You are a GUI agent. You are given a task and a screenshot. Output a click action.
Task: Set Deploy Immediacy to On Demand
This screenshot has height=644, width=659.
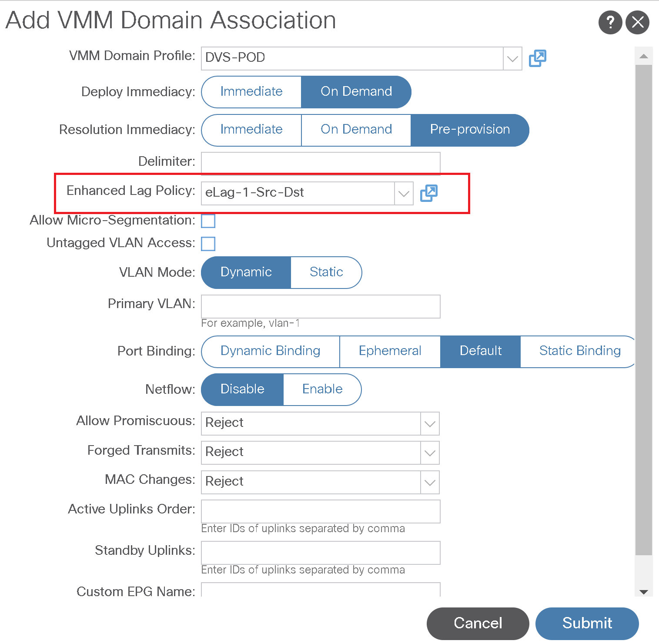356,92
